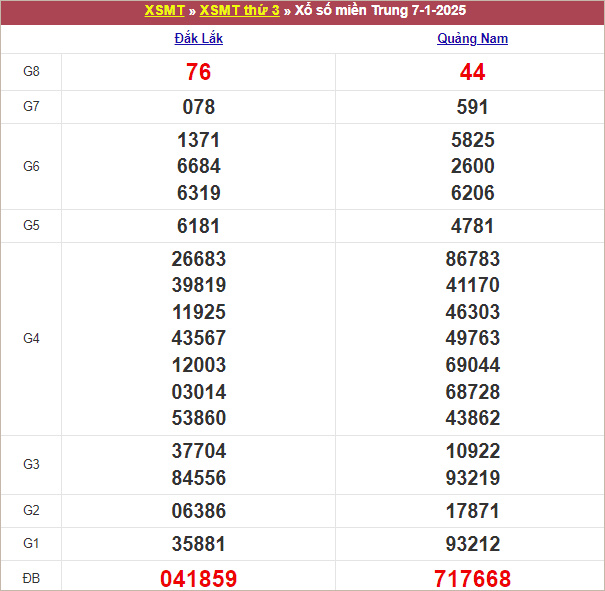Click G4 number 53860

coord(198,418)
